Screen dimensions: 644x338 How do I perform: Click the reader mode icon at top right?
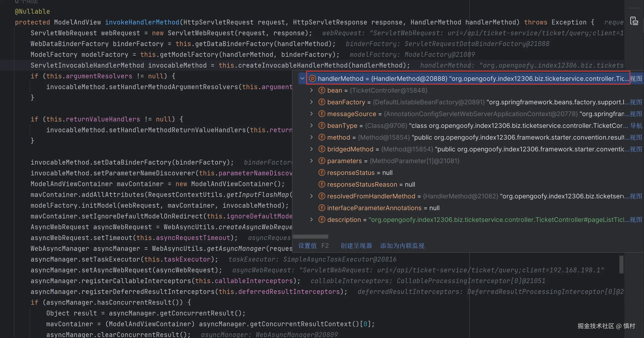click(634, 21)
